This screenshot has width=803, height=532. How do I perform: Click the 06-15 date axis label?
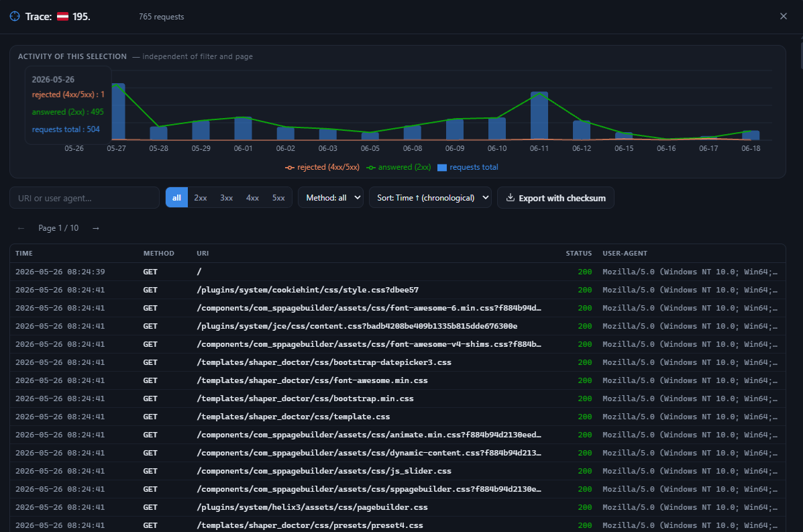pyautogui.click(x=624, y=148)
